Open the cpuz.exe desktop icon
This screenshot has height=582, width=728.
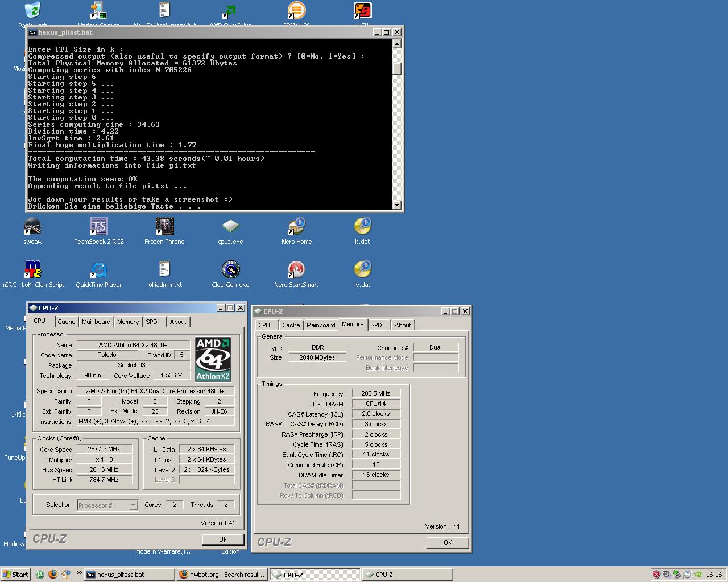click(230, 226)
